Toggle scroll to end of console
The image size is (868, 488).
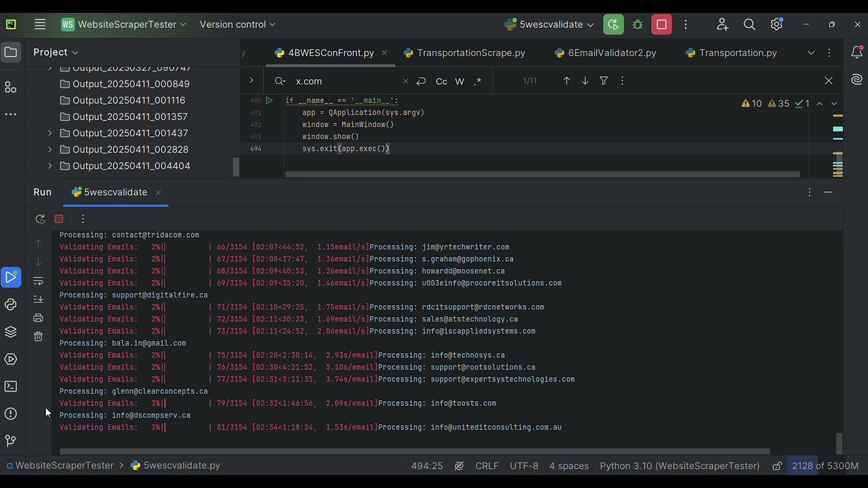click(38, 299)
